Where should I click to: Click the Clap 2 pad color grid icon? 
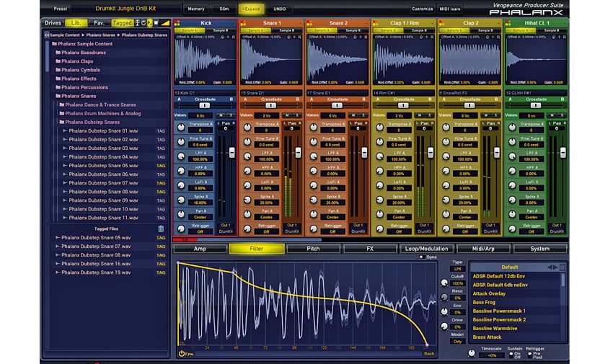[x=442, y=23]
